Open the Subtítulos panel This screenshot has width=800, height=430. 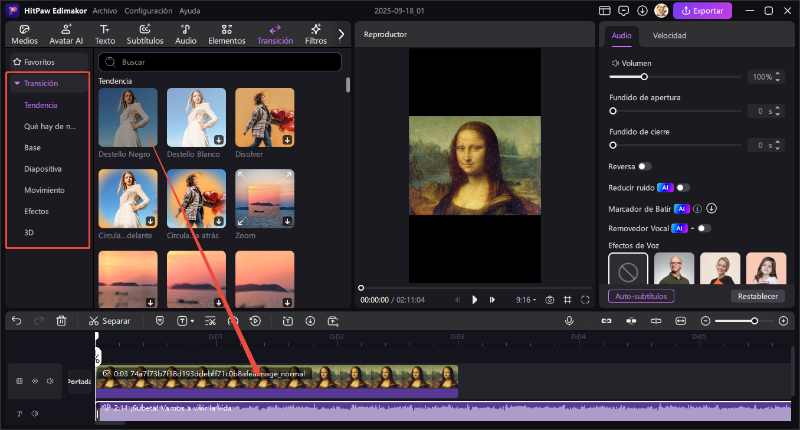pyautogui.click(x=145, y=35)
